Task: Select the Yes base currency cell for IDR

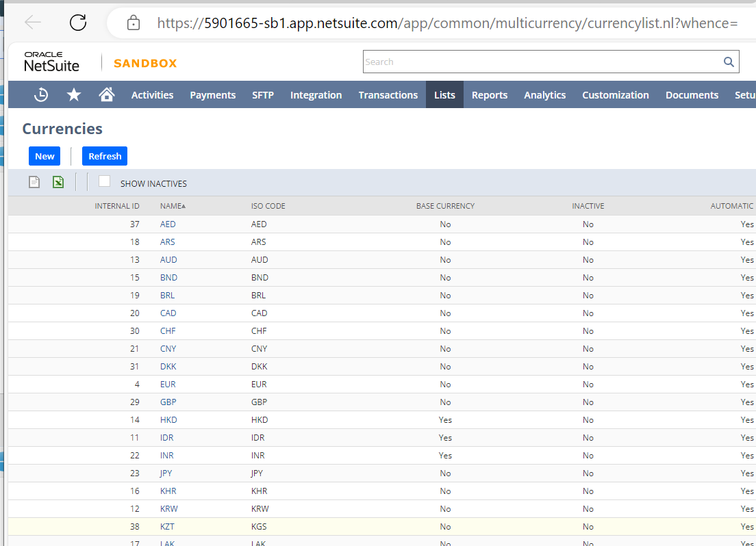Action: point(445,438)
